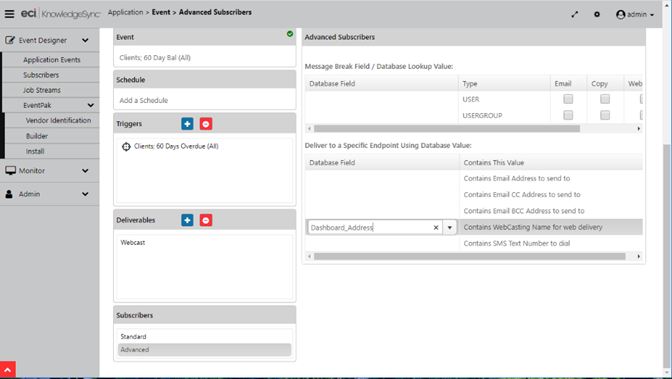Toggle fullscreen with the expand arrows icon
This screenshot has width=672, height=379.
pos(575,15)
